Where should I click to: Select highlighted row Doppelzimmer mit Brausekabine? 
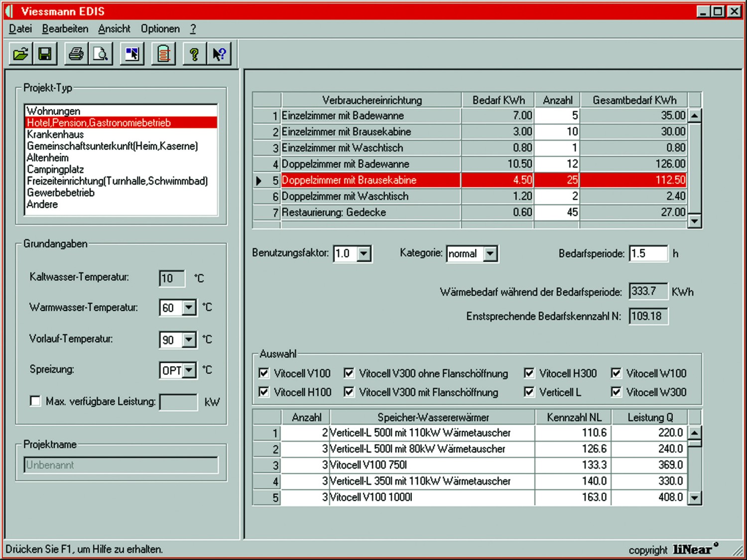(x=470, y=180)
